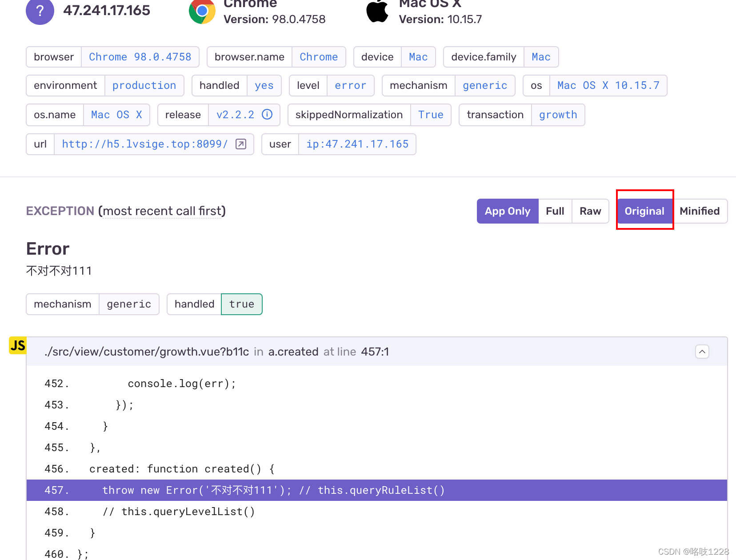Screen dimensions: 736x560
Task: Click level error tag value
Action: pos(350,85)
